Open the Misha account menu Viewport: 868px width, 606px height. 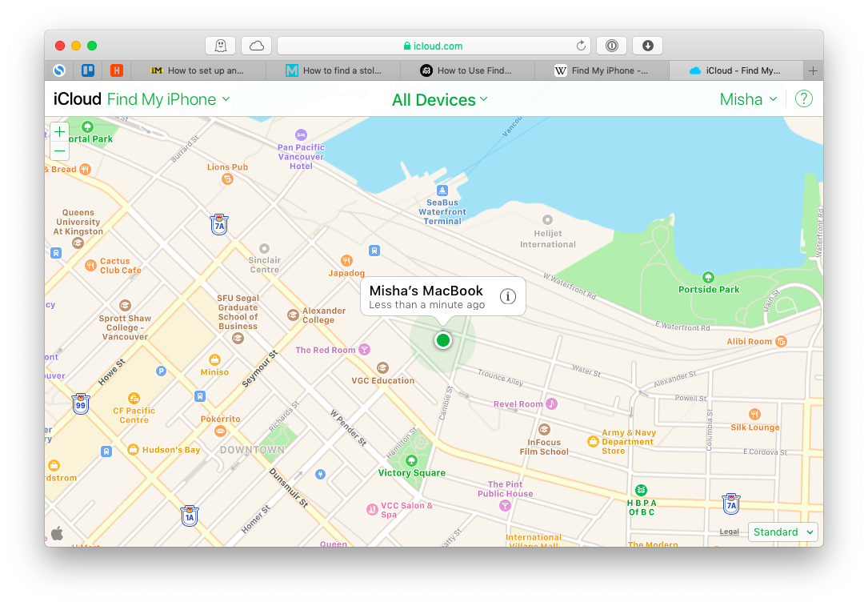click(748, 99)
